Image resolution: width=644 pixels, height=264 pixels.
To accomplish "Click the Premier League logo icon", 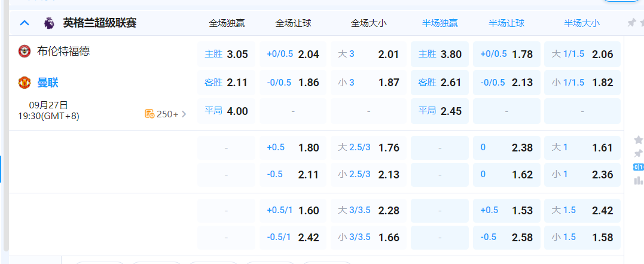I will [49, 23].
